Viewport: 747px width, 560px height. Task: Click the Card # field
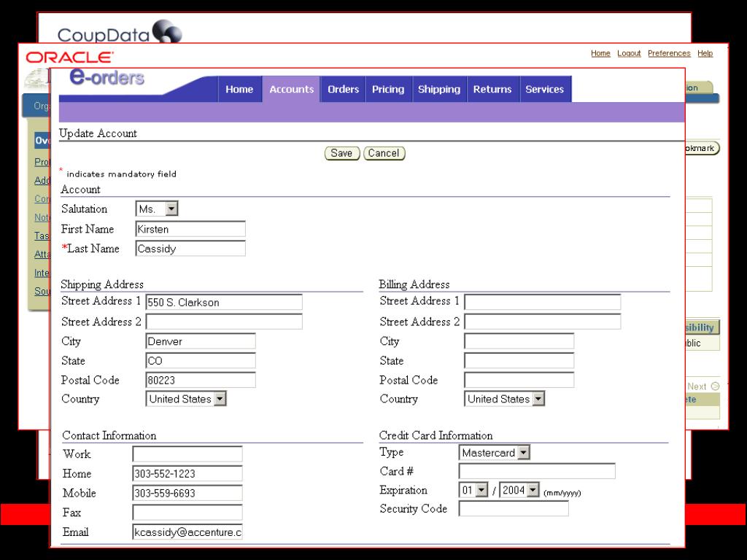(x=537, y=471)
